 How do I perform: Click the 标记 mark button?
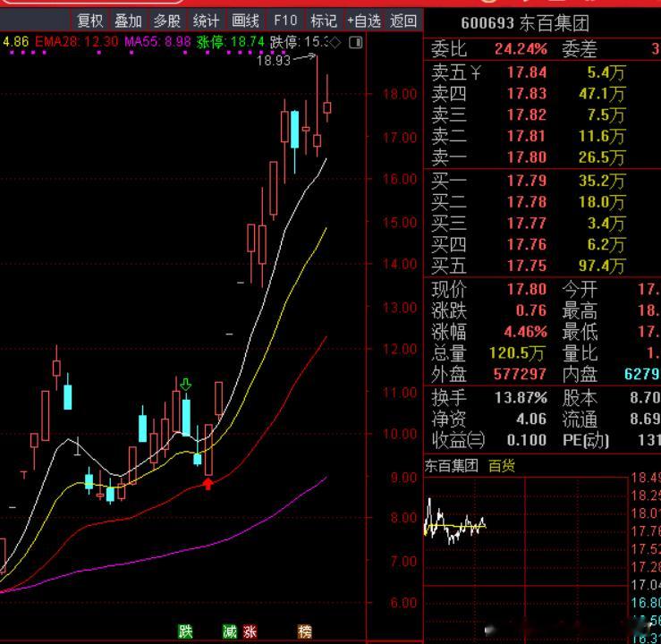(x=323, y=21)
